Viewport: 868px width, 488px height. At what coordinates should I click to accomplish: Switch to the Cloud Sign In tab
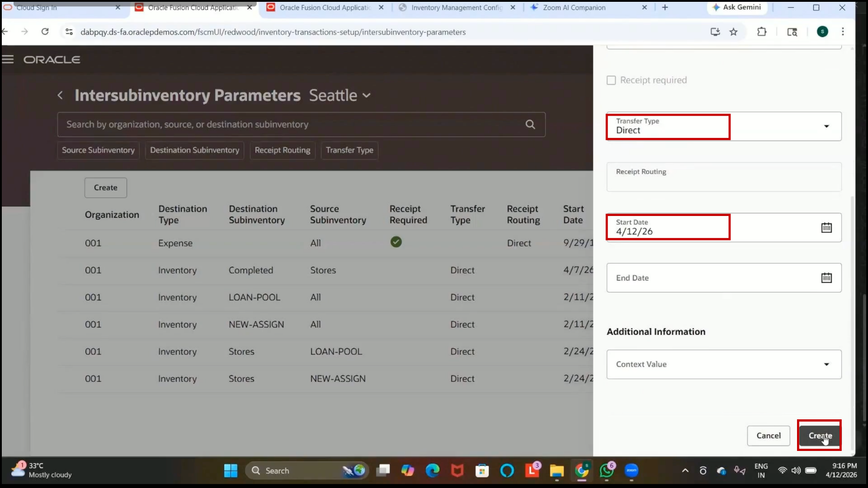click(37, 7)
